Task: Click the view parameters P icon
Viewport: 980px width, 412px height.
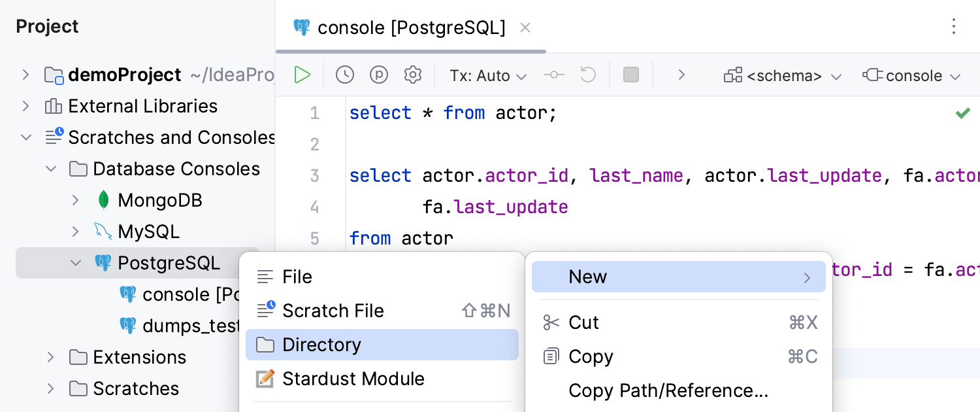Action: coord(379,75)
